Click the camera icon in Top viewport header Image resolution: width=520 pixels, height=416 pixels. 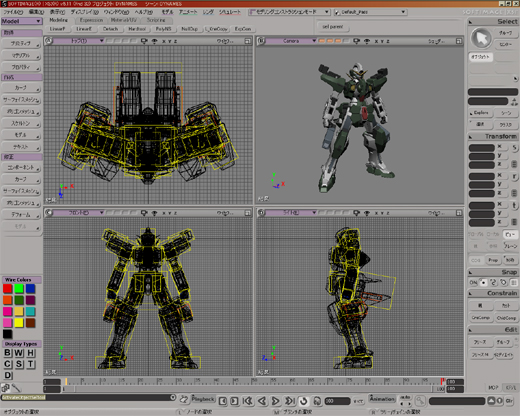144,41
